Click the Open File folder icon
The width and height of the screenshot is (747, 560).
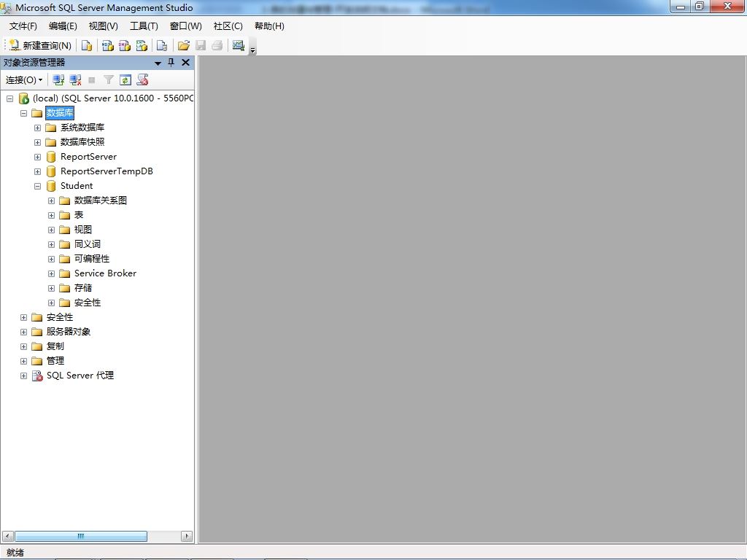[x=183, y=45]
